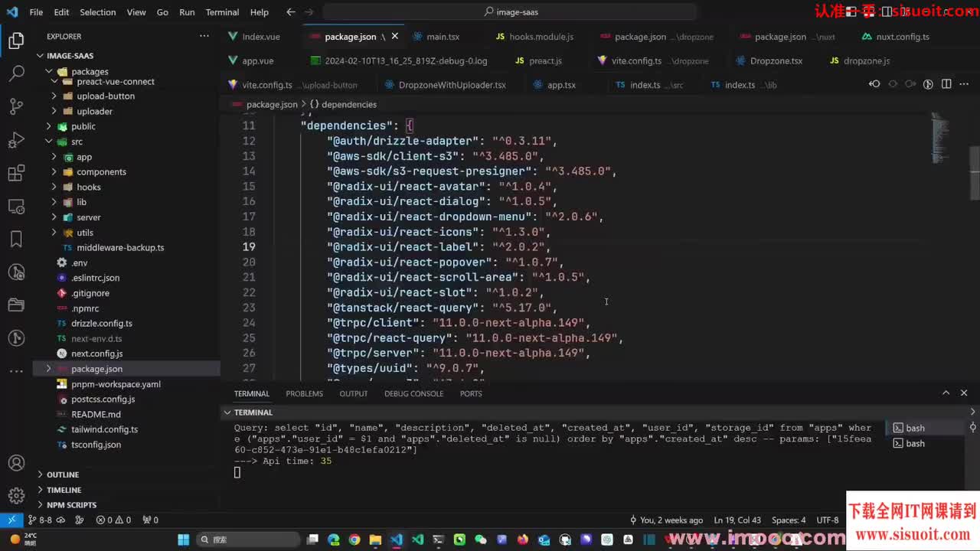Image resolution: width=980 pixels, height=551 pixels.
Task: Expand the server folder
Action: [126, 217]
